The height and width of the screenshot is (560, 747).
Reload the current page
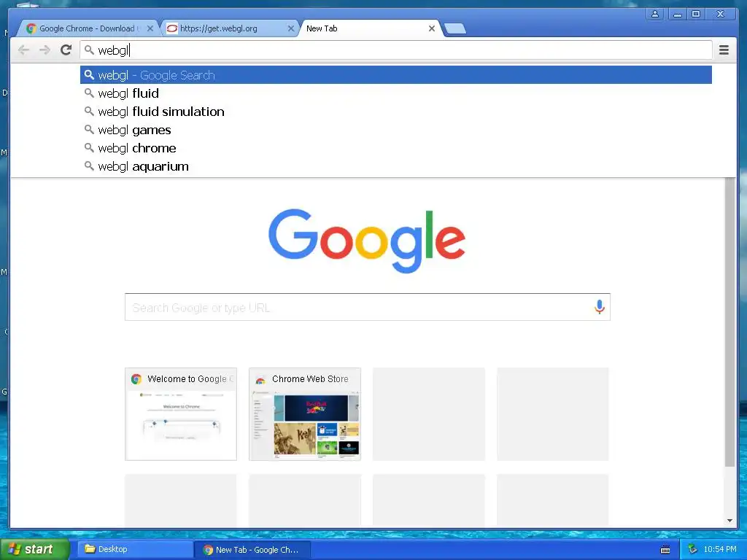(66, 50)
